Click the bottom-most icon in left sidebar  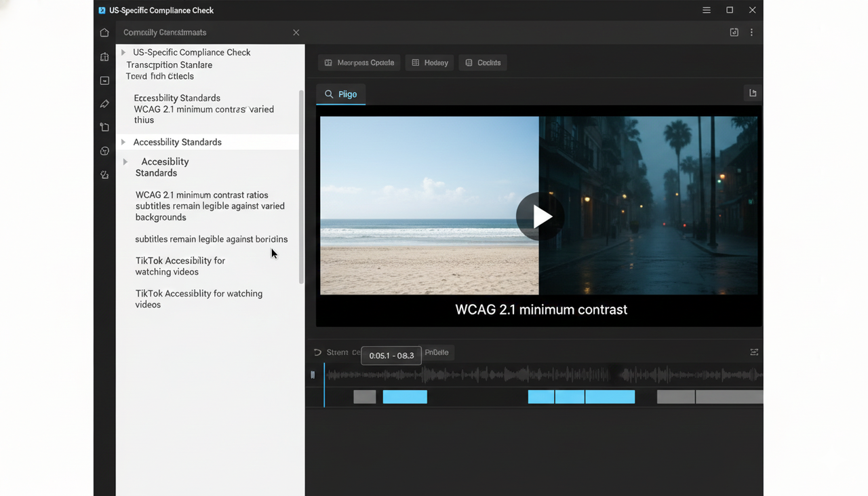[x=104, y=174]
